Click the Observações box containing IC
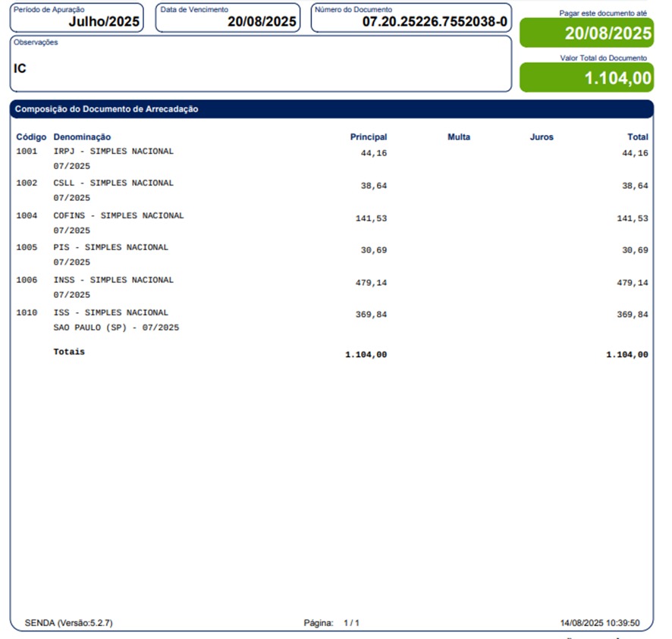 click(261, 64)
